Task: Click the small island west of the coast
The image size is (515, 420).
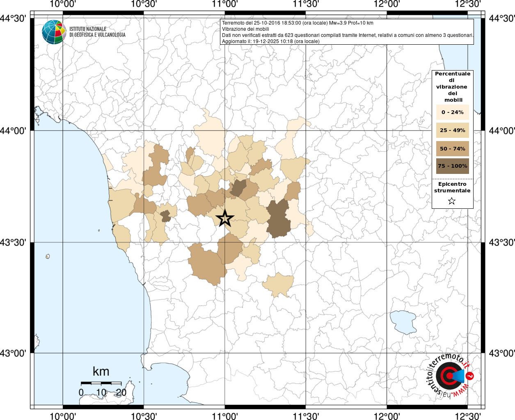Action: point(48,256)
